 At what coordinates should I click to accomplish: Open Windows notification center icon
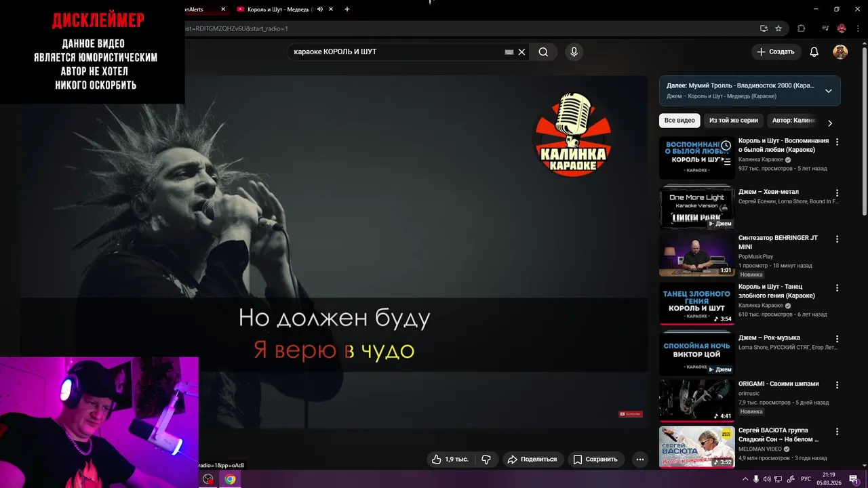[854, 479]
